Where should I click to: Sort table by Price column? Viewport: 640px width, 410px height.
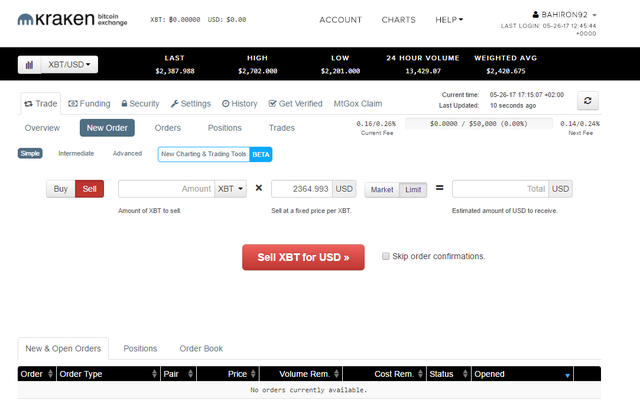coord(227,374)
